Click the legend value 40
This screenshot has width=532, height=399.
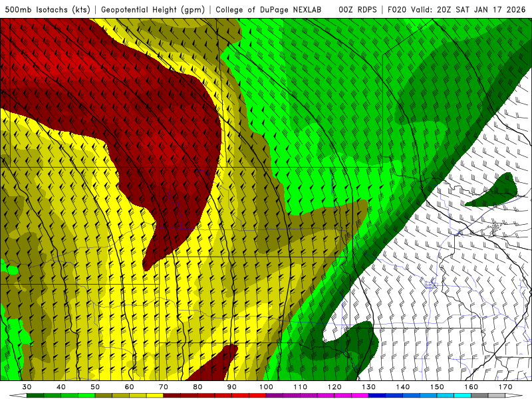click(x=61, y=387)
